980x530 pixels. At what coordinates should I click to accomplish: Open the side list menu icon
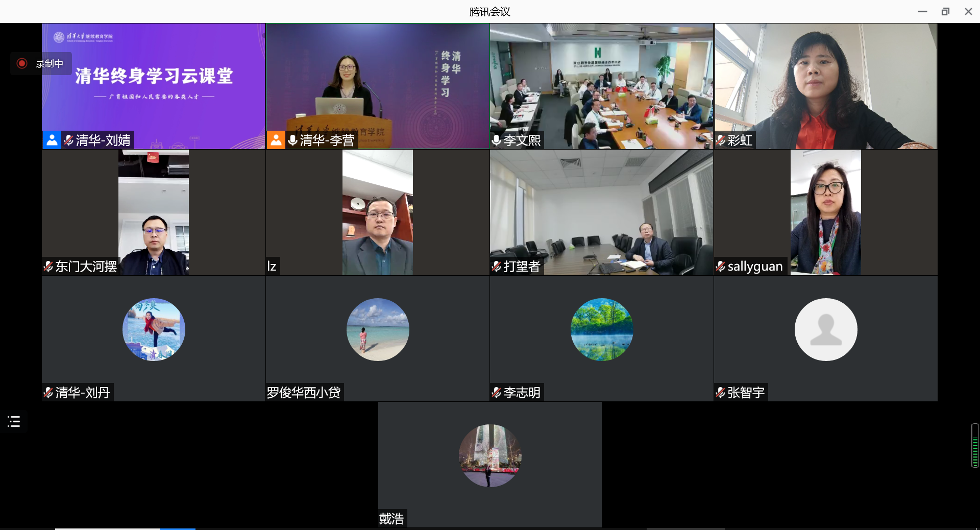(14, 421)
